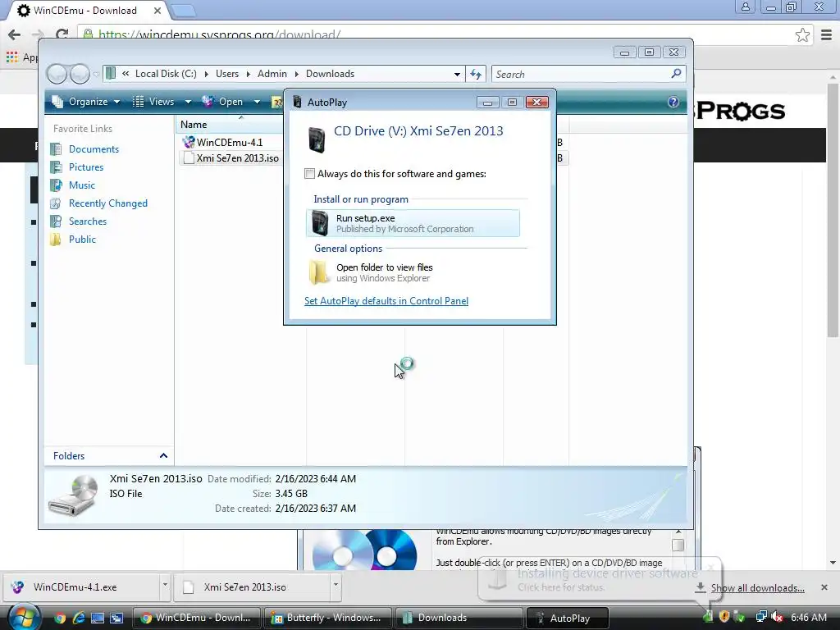Image resolution: width=840 pixels, height=630 pixels.
Task: Open Searches in Favorite Links
Action: click(87, 221)
